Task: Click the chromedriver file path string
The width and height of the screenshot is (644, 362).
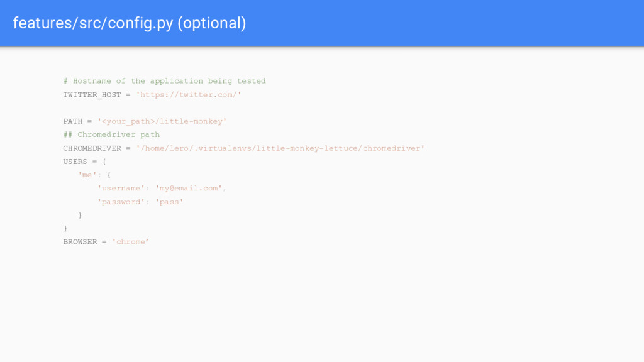Action: point(280,148)
